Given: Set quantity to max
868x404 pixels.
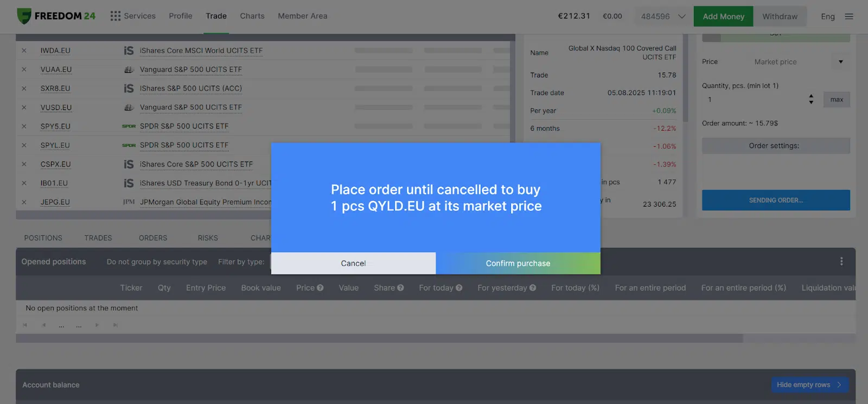Looking at the screenshot, I should pos(837,100).
